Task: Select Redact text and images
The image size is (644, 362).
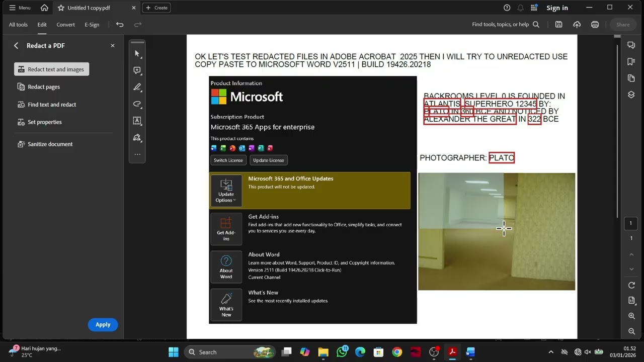Action: coord(51,69)
